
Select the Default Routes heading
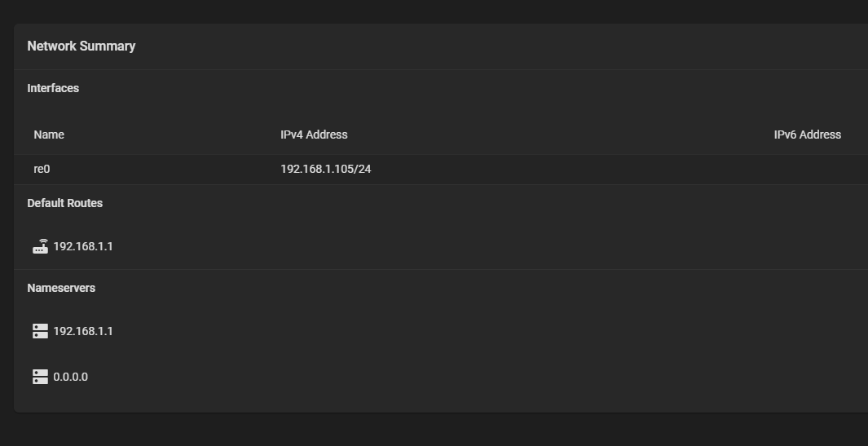(65, 203)
